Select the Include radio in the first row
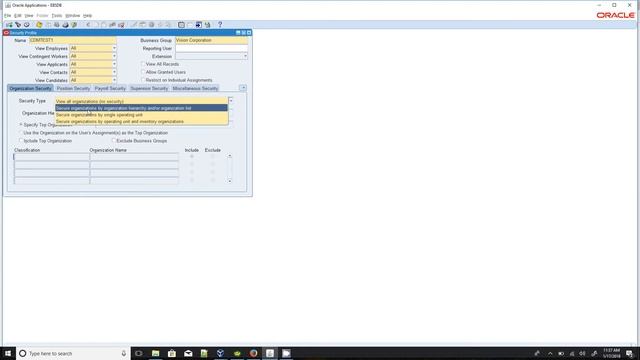 pos(192,157)
